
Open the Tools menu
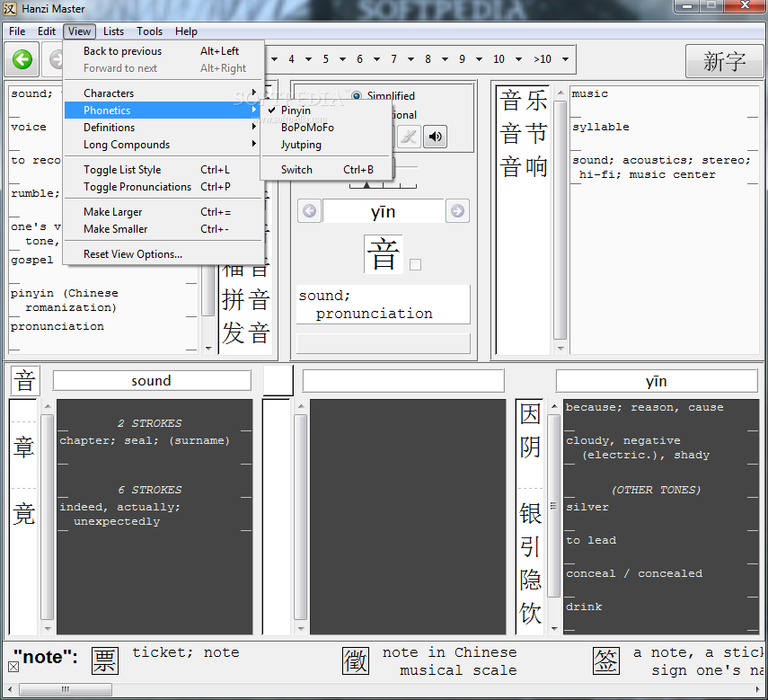[149, 31]
